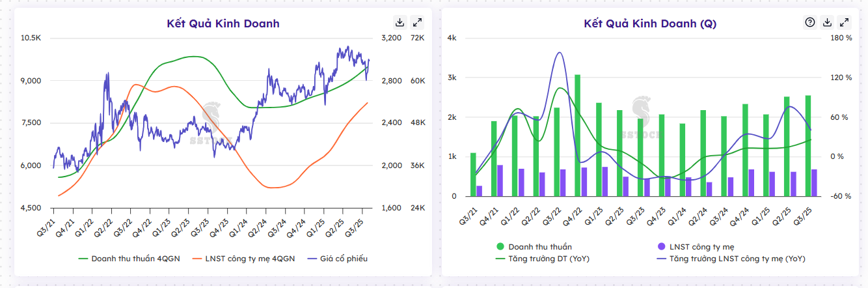Click the purple circle legend marker
This screenshot has height=288, width=868.
pyautogui.click(x=662, y=247)
